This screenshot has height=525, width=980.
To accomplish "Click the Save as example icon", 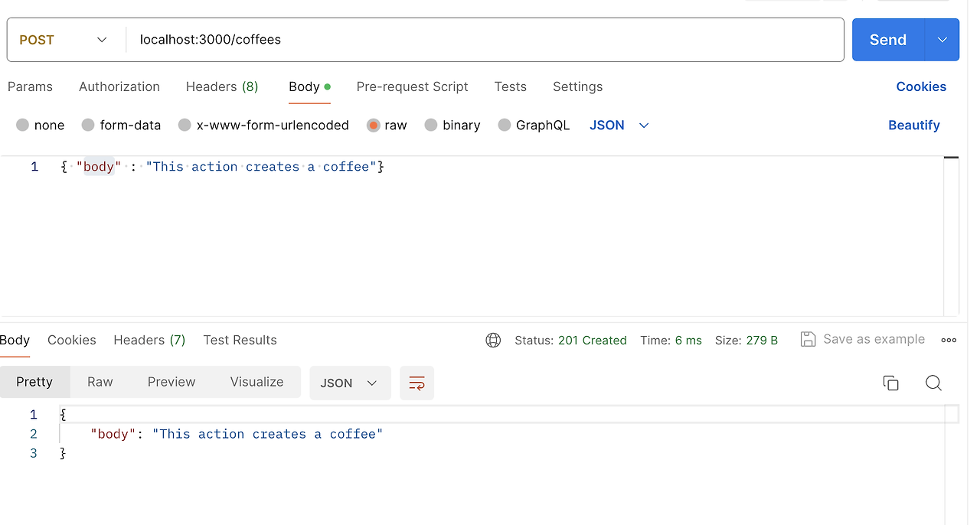I will pos(808,339).
